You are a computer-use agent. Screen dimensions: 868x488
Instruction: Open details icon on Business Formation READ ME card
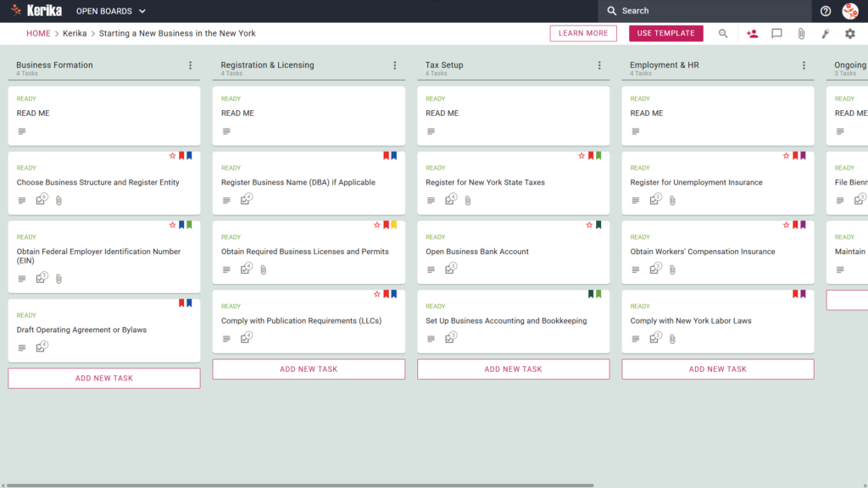click(21, 131)
